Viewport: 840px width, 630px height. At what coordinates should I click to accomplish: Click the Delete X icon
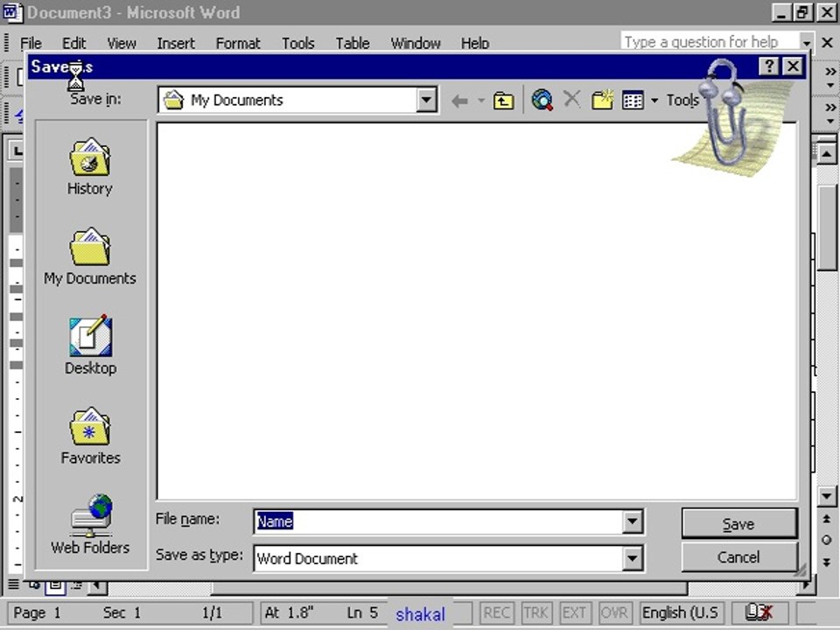(x=572, y=99)
